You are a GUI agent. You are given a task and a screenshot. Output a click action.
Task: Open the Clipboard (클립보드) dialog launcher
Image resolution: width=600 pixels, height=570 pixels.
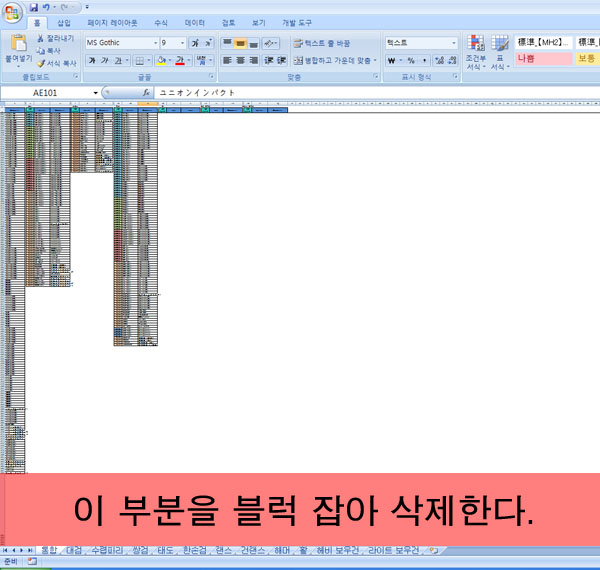click(x=76, y=77)
